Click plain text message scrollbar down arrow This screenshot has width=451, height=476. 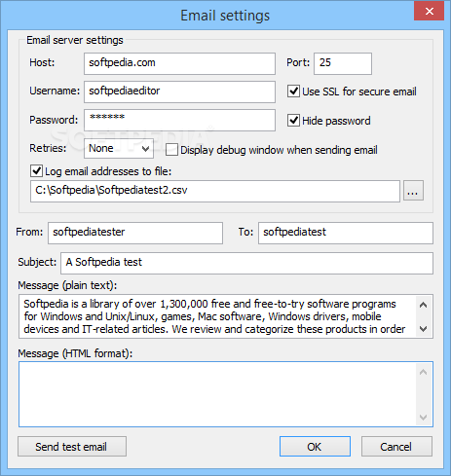[x=423, y=329]
